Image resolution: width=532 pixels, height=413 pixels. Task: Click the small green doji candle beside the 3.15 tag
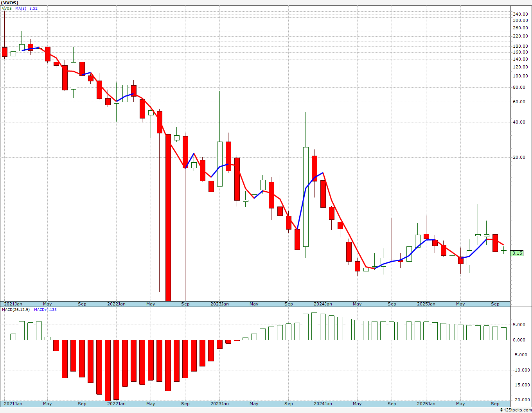(x=504, y=251)
